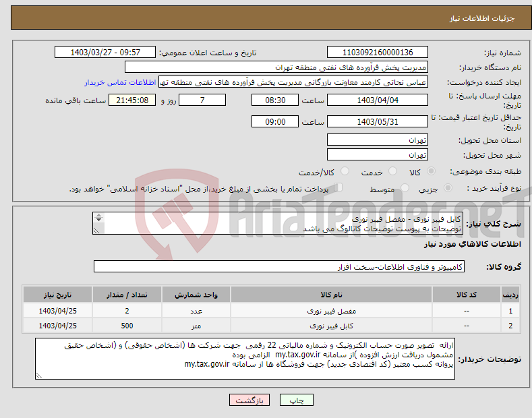Click the تعداد / مقدار column header
Image resolution: width=532 pixels, height=418 pixels.
click(127, 295)
